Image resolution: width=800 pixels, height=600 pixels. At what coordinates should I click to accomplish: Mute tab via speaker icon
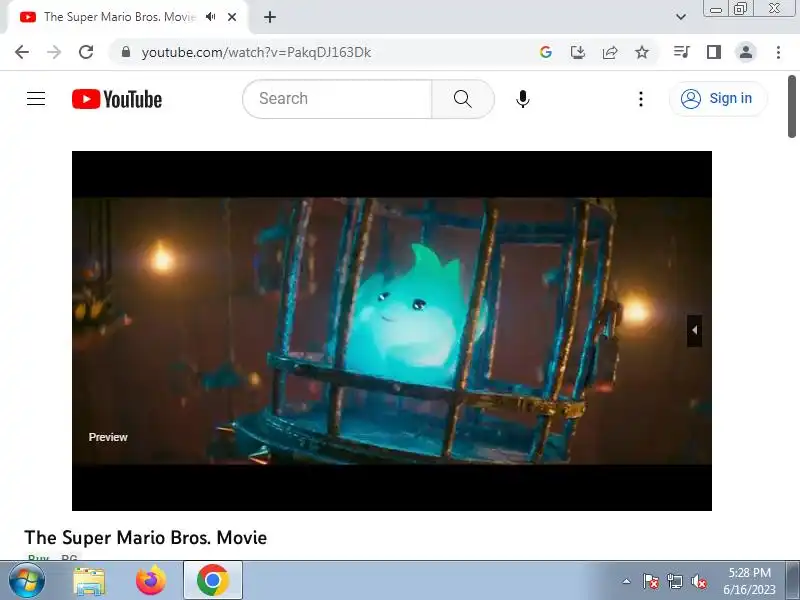211,17
